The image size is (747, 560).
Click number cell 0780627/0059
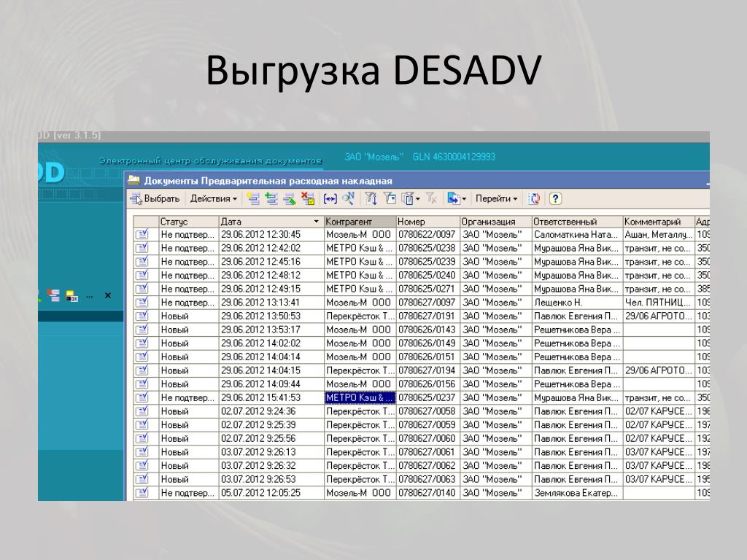pyautogui.click(x=428, y=425)
